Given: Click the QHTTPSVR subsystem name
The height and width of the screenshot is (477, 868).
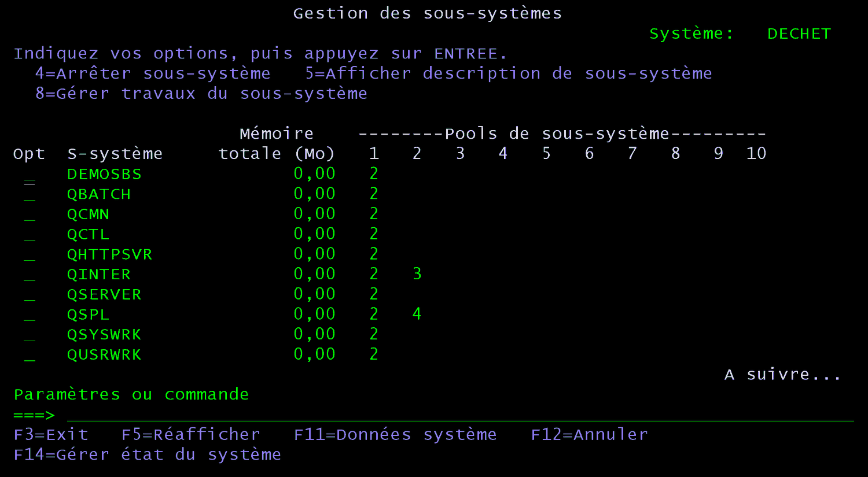Looking at the screenshot, I should pos(109,254).
